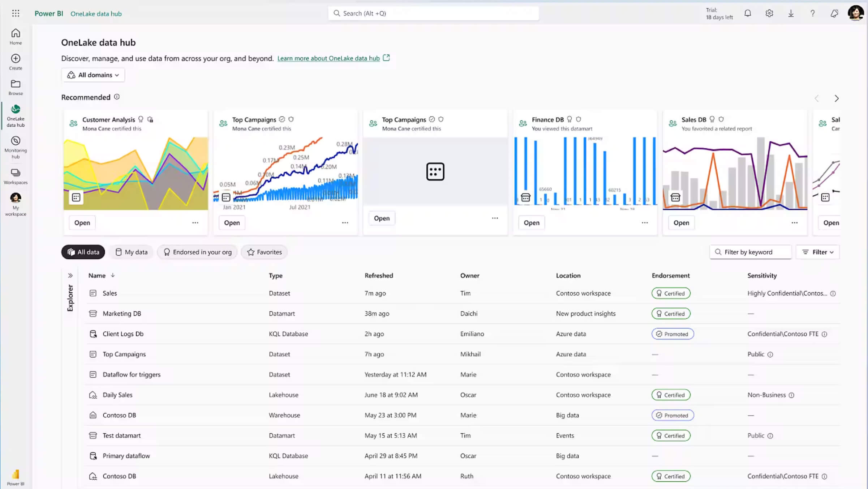This screenshot has height=489, width=868.
Task: Enable the My data filter
Action: [x=131, y=252]
